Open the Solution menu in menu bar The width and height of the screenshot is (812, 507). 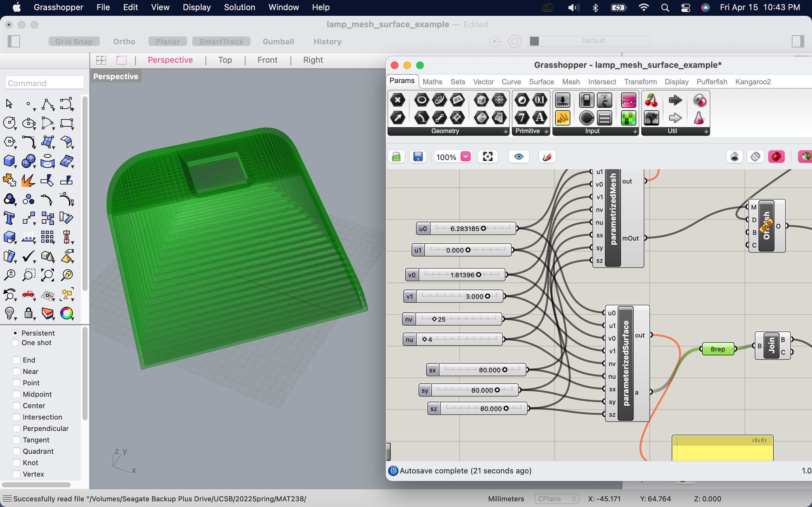[x=239, y=7]
